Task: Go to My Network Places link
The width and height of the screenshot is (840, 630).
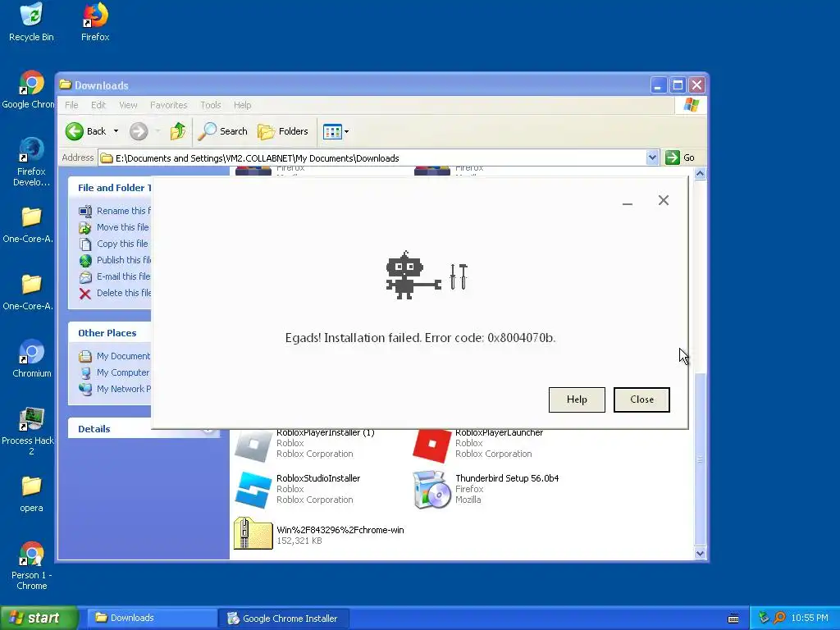Action: 115,389
